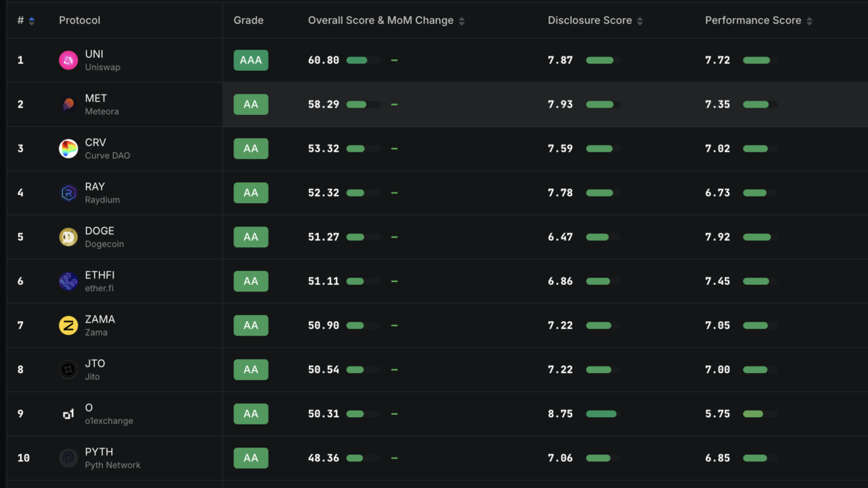868x488 pixels.
Task: Open the CRV protocol name
Action: pos(95,142)
